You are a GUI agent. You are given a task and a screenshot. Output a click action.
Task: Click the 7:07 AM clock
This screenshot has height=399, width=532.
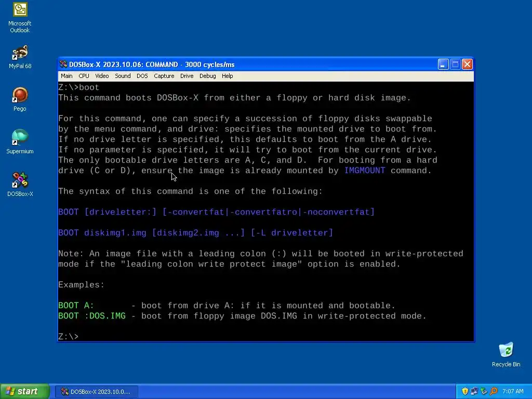point(513,392)
